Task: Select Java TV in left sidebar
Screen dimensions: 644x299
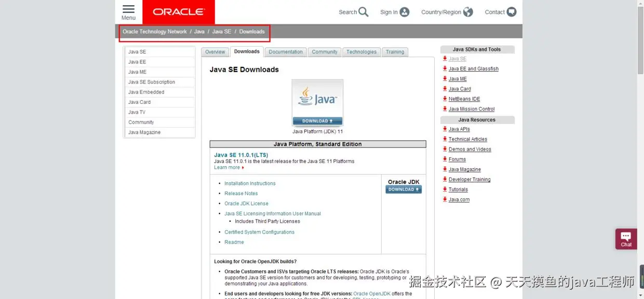Action: click(x=159, y=112)
